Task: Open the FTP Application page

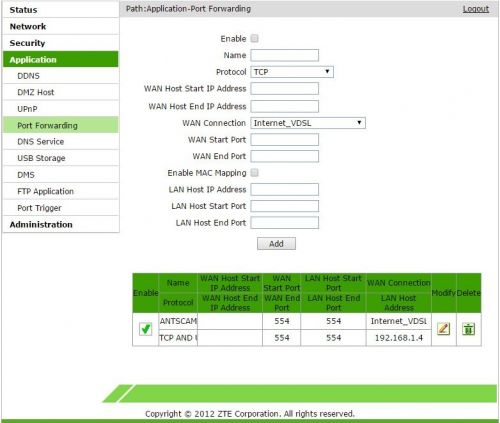Action: pos(61,191)
